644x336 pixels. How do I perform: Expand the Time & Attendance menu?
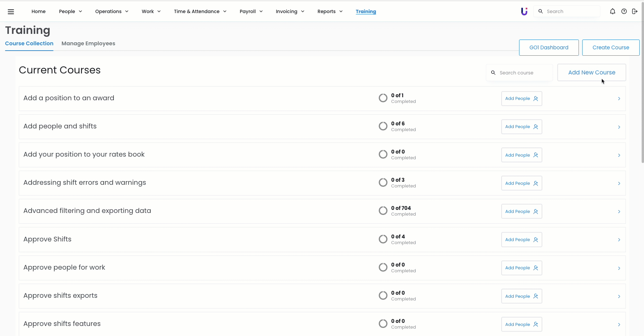pyautogui.click(x=200, y=11)
